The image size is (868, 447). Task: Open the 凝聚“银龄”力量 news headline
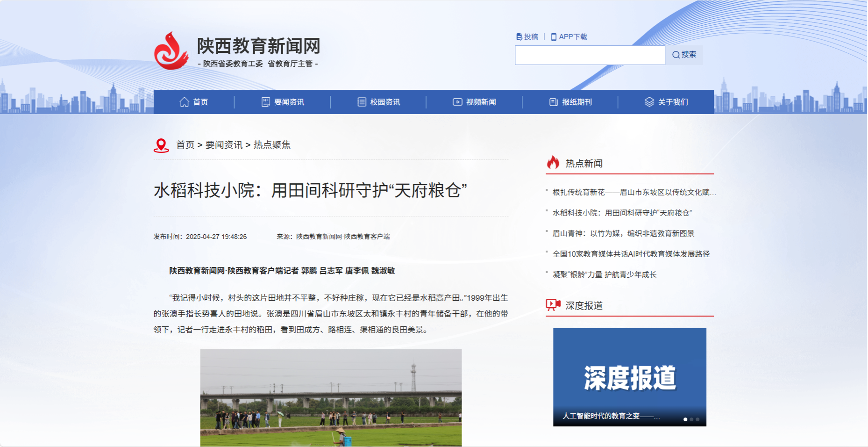coord(605,274)
